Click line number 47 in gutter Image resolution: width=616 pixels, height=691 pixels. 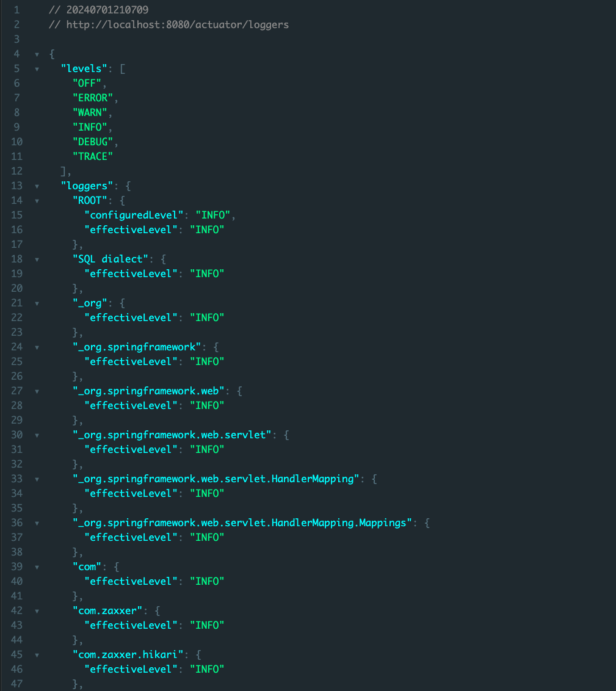point(16,684)
